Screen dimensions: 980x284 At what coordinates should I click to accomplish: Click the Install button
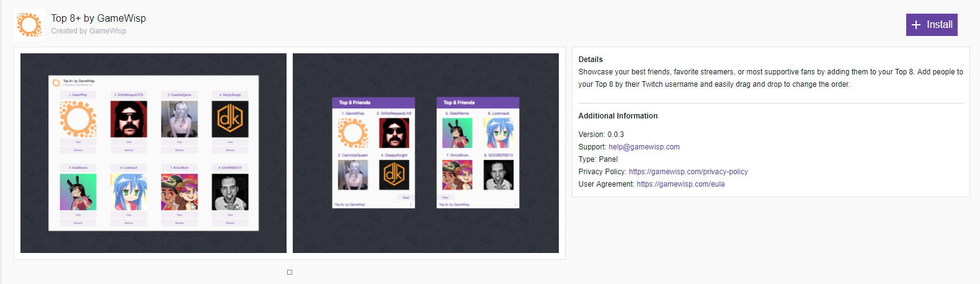tap(932, 25)
